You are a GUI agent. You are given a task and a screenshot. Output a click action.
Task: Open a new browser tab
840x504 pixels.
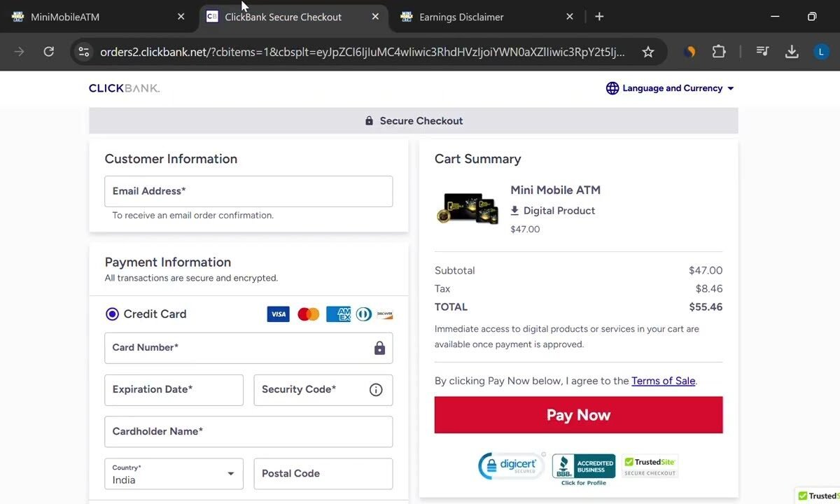pyautogui.click(x=599, y=17)
